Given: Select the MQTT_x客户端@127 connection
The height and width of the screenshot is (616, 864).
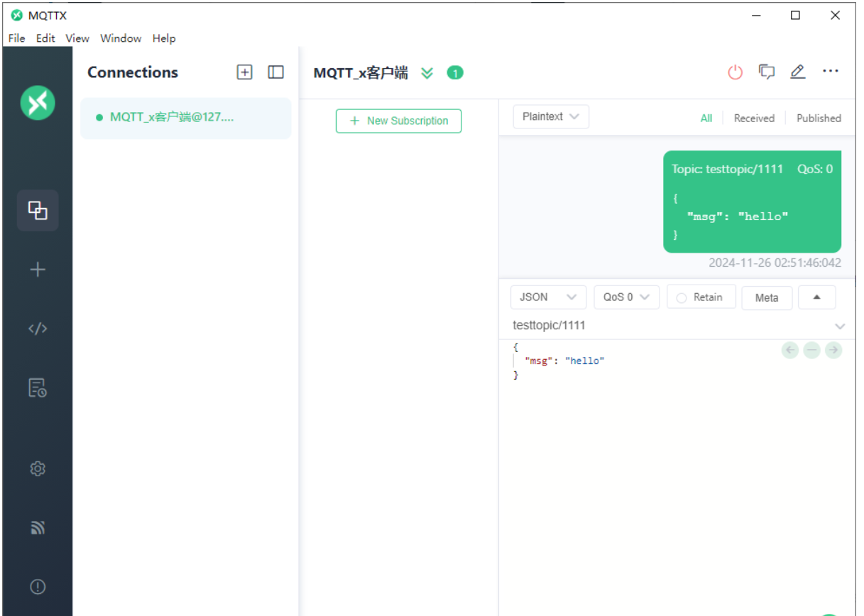Looking at the screenshot, I should [186, 118].
